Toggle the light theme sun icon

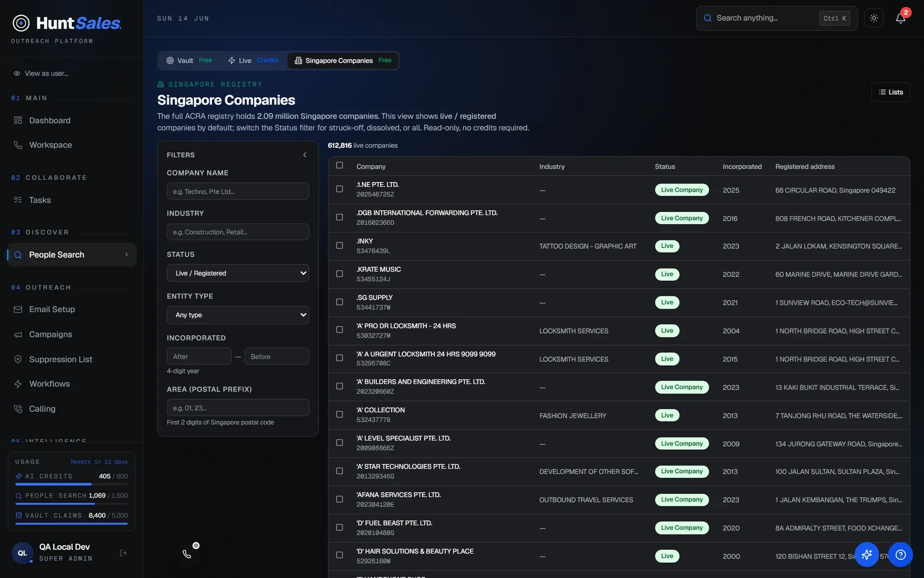pos(874,18)
